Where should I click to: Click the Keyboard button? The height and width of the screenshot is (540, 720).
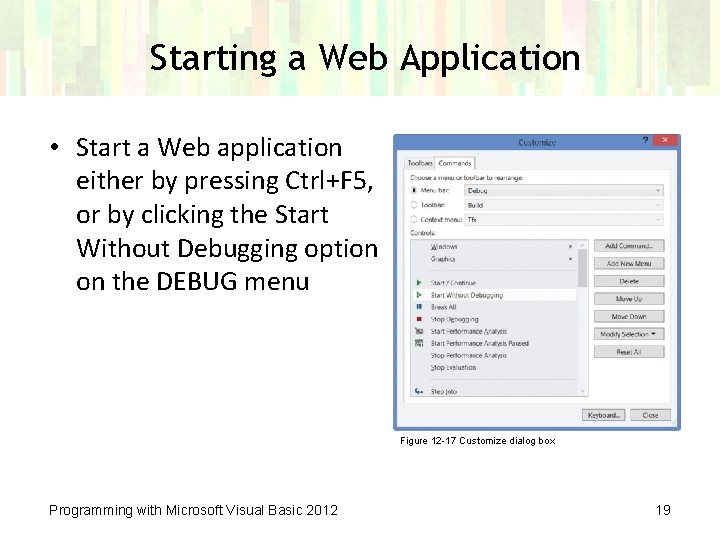tap(603, 415)
